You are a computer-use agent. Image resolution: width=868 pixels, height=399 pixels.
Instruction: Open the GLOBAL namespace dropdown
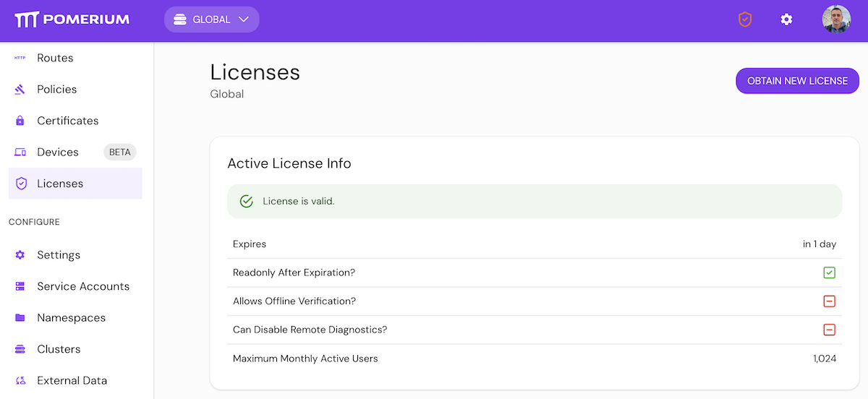[211, 20]
